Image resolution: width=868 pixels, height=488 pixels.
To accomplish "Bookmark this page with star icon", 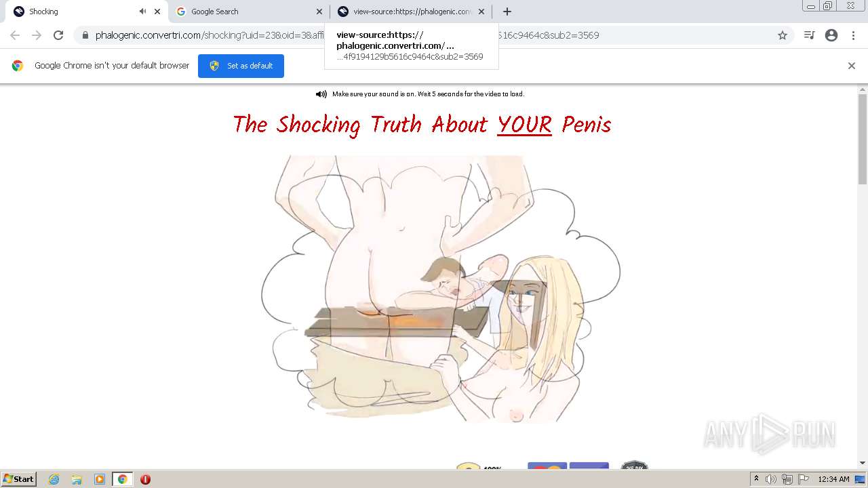I will 783,35.
